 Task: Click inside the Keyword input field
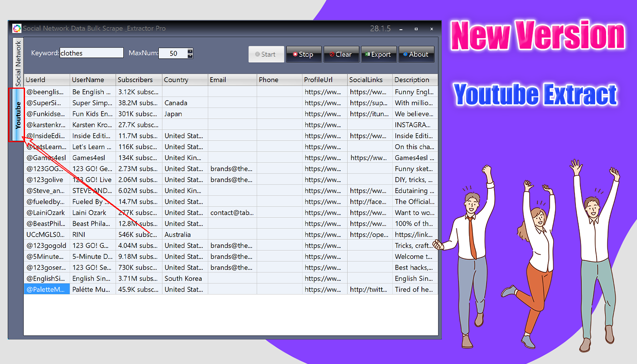pos(91,52)
